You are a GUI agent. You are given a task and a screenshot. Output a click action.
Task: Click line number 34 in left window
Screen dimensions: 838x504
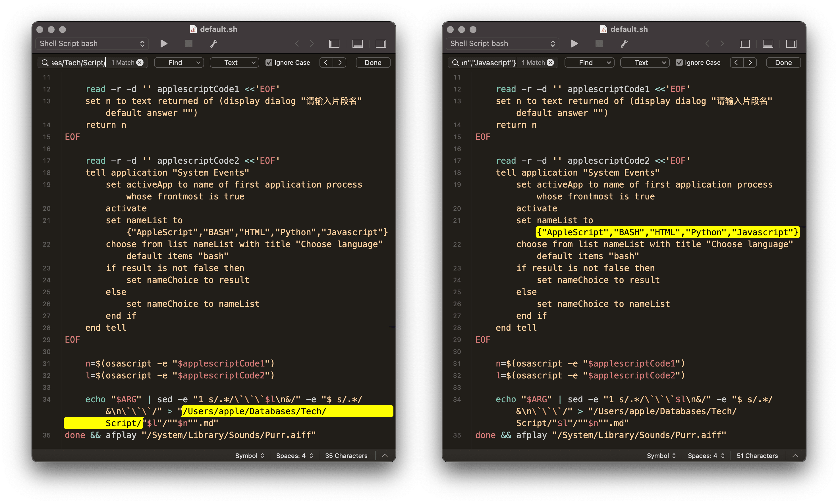pyautogui.click(x=47, y=399)
